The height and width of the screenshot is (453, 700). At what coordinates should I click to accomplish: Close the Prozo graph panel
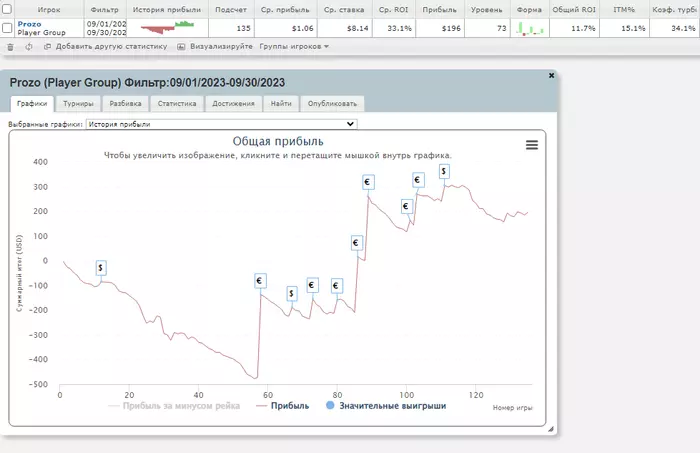(551, 75)
